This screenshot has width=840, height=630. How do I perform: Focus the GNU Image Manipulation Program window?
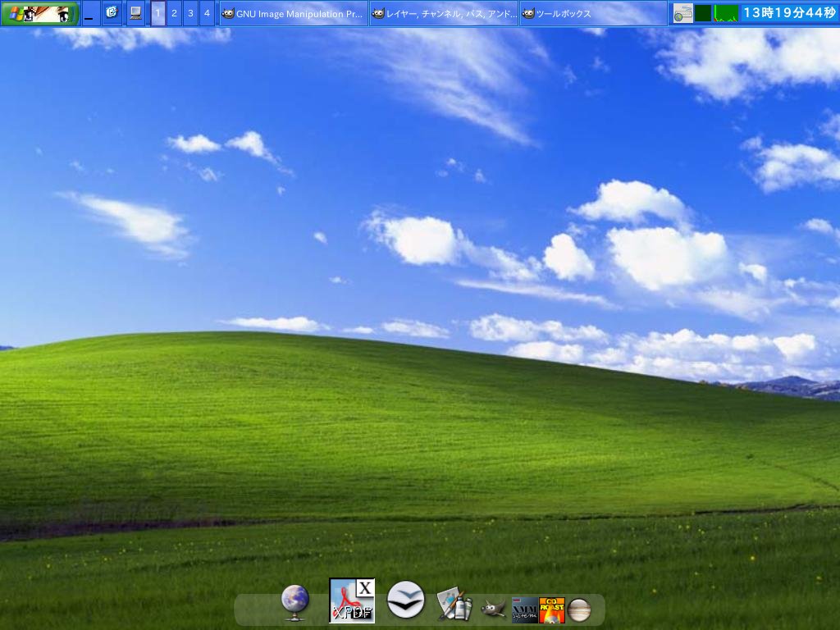pos(295,13)
